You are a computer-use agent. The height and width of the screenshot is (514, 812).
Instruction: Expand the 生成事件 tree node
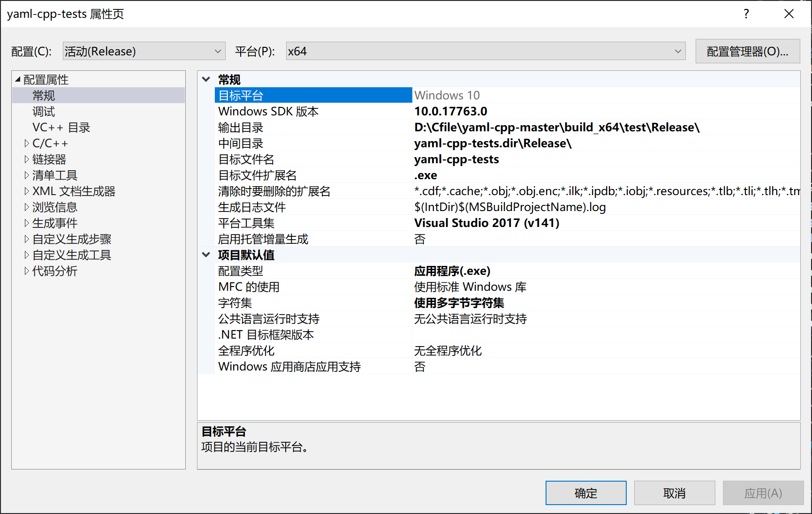click(27, 223)
